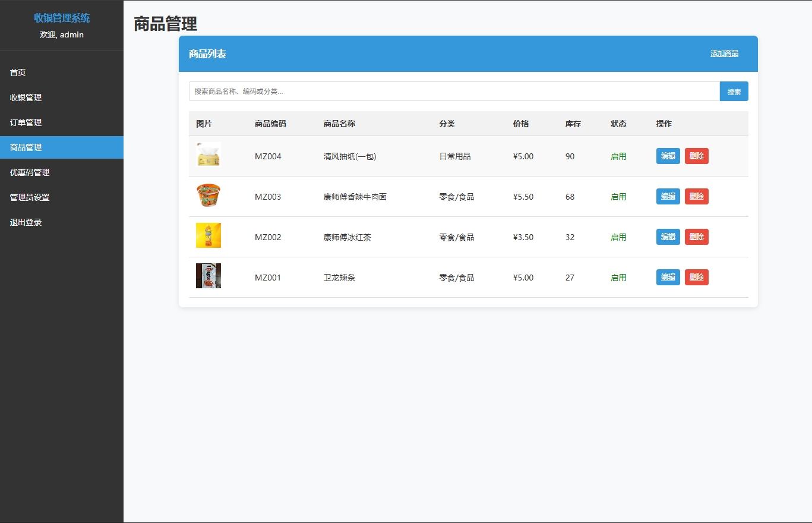Click the 卫龙辣条 product thumbnail
This screenshot has width=812, height=523.
[208, 276]
